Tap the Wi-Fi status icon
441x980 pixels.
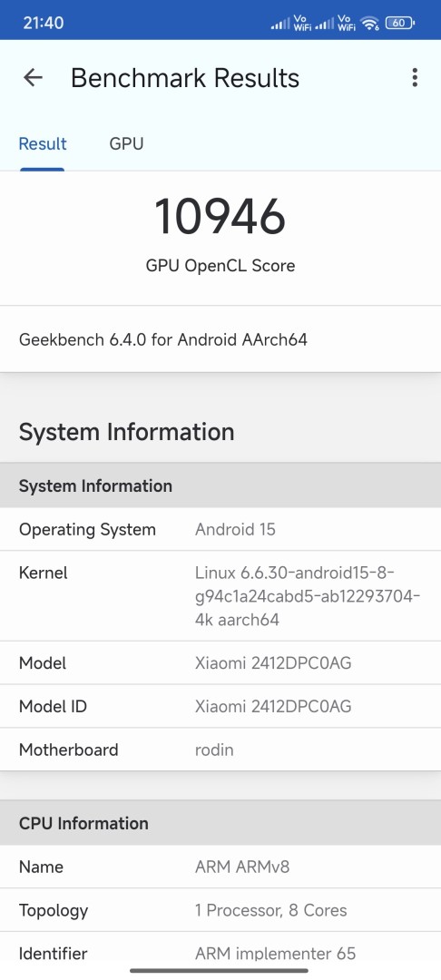[x=370, y=24]
